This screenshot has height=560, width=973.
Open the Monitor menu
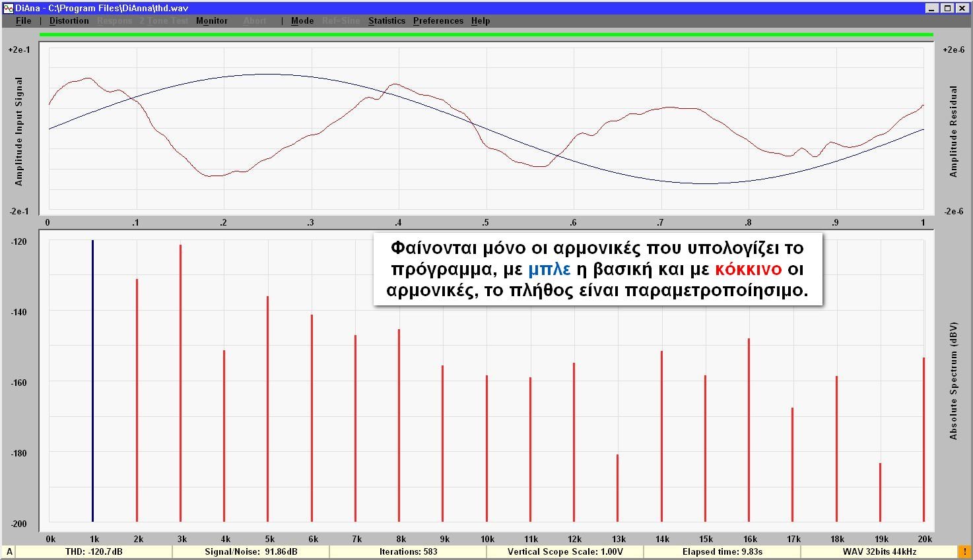coord(211,21)
